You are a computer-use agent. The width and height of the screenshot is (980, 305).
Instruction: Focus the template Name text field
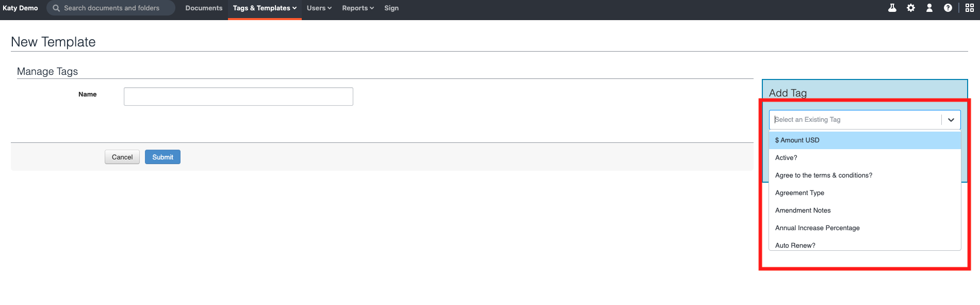click(x=238, y=97)
